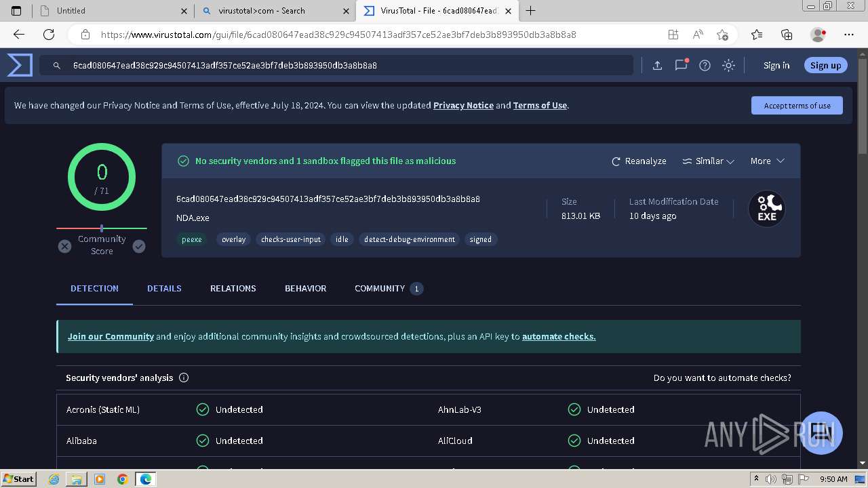868x488 pixels.
Task: Click the community score slider bar
Action: [x=102, y=228]
